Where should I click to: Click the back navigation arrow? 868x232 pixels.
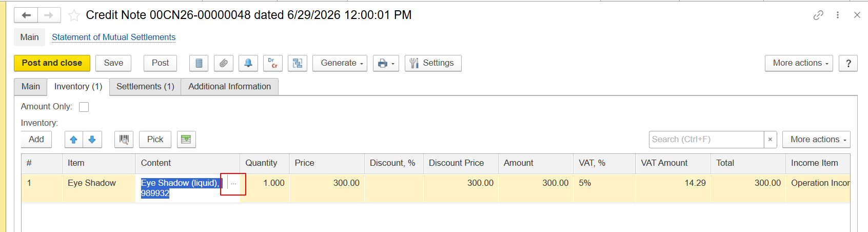26,15
